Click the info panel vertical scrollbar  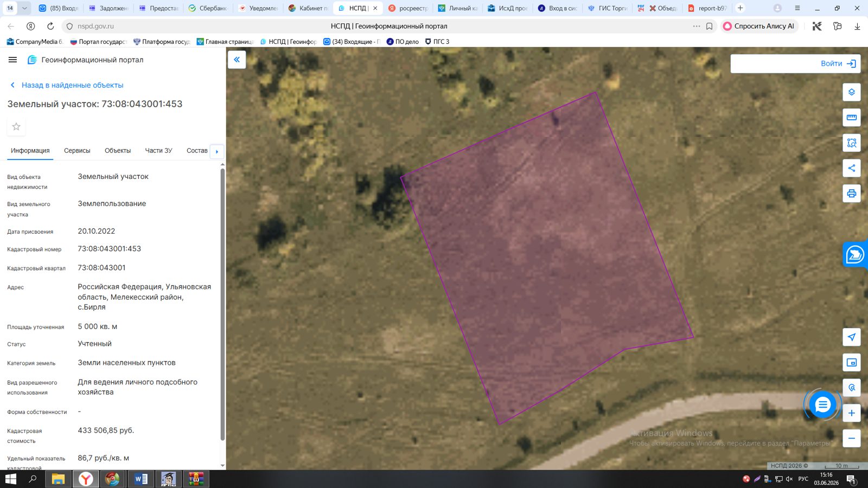point(222,304)
